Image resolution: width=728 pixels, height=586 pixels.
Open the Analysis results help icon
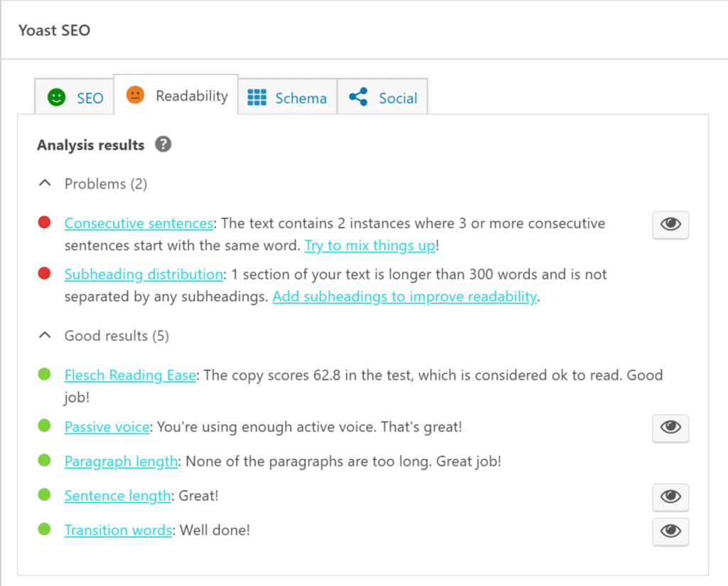coord(163,144)
